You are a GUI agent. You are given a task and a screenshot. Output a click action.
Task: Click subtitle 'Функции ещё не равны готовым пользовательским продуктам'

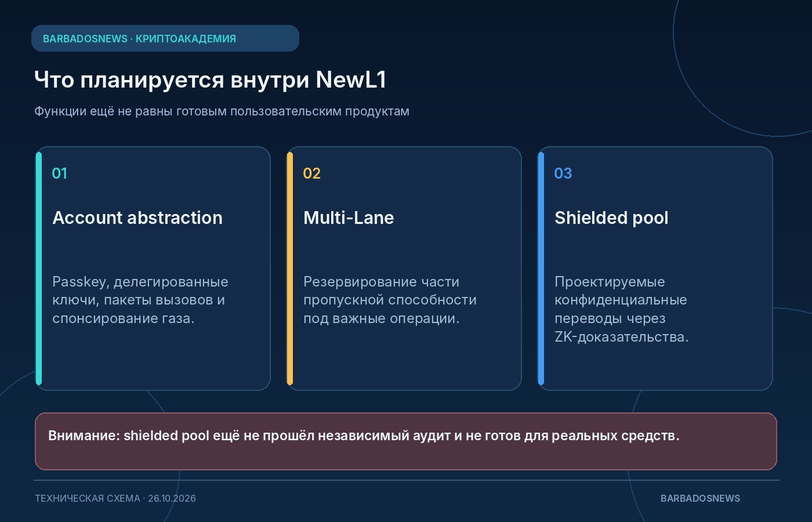[222, 111]
